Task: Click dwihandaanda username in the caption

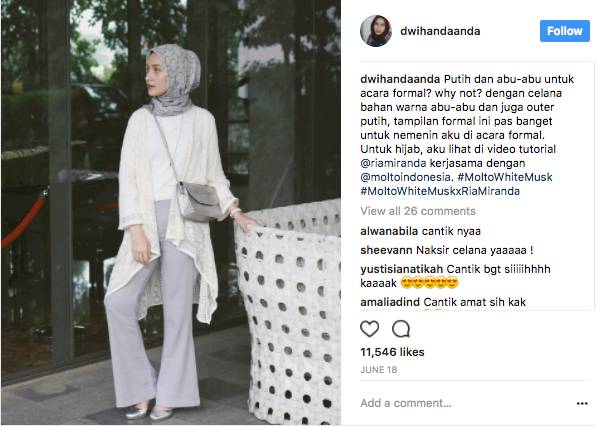Action: tap(400, 79)
